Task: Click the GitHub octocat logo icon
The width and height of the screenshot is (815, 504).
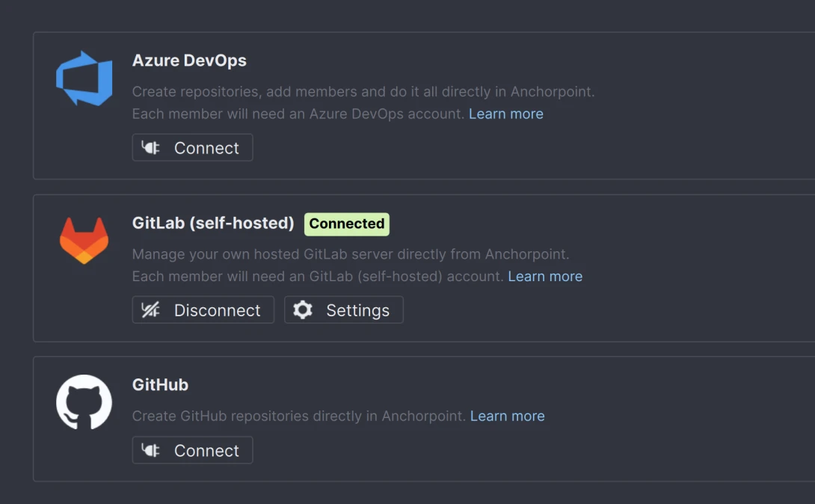Action: (84, 402)
